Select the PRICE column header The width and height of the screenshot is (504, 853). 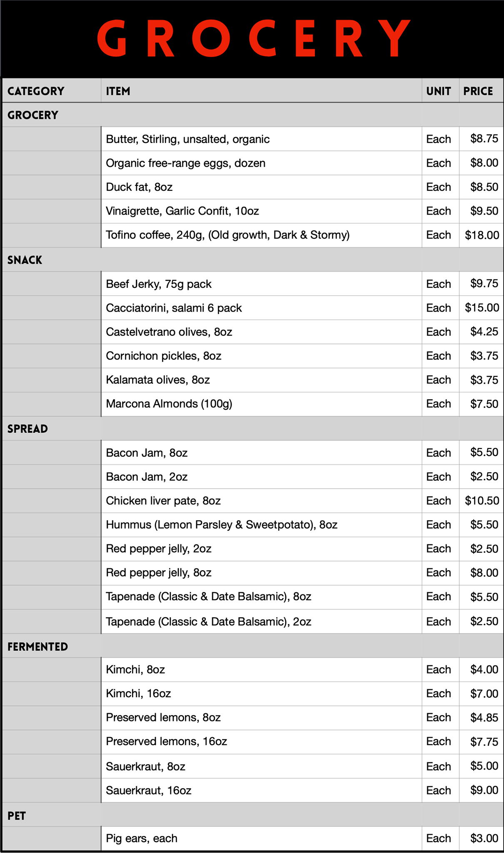click(478, 91)
